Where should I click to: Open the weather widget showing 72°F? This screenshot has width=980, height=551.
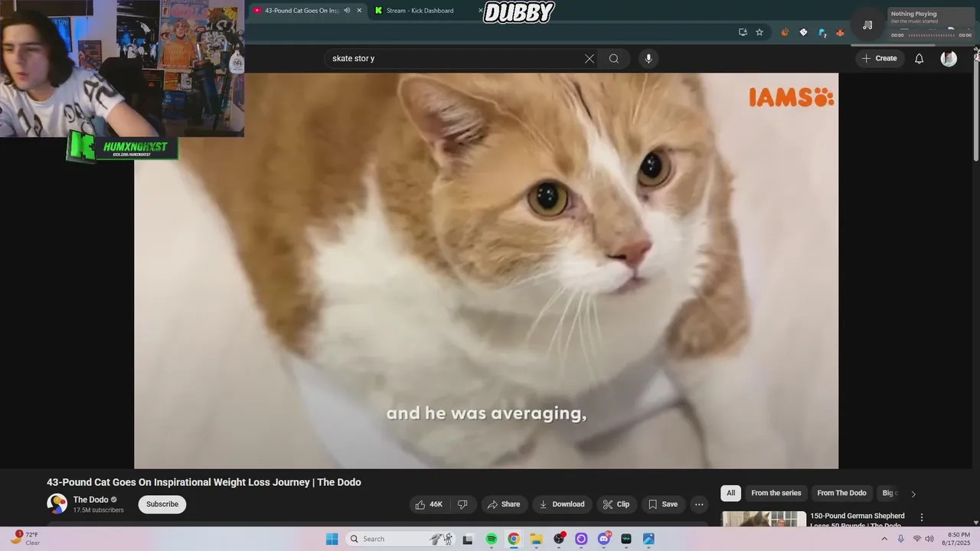tap(25, 538)
